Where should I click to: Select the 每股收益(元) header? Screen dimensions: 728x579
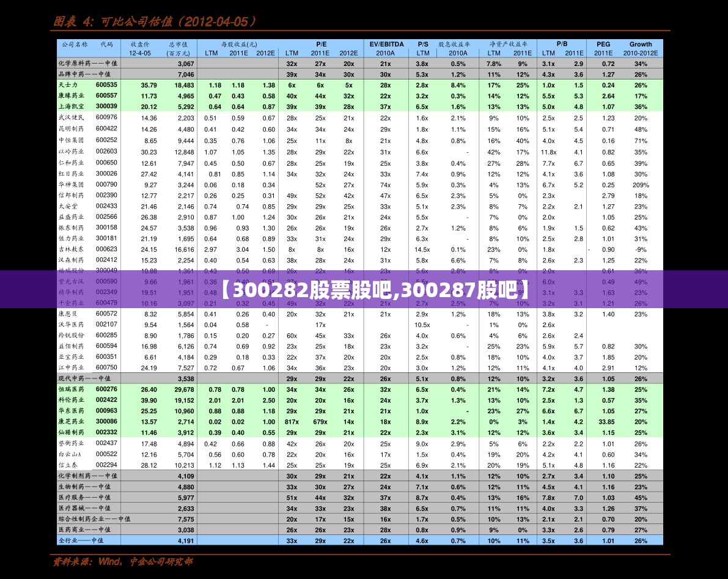[x=238, y=45]
